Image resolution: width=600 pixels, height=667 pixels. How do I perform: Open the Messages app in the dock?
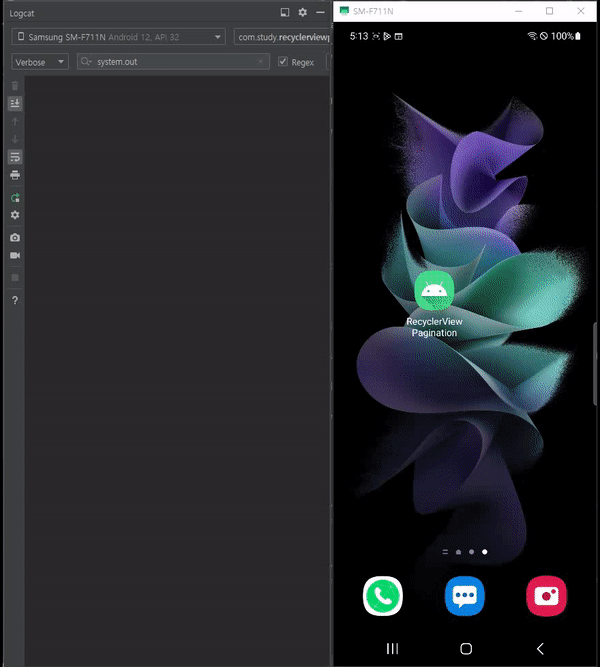coord(465,596)
